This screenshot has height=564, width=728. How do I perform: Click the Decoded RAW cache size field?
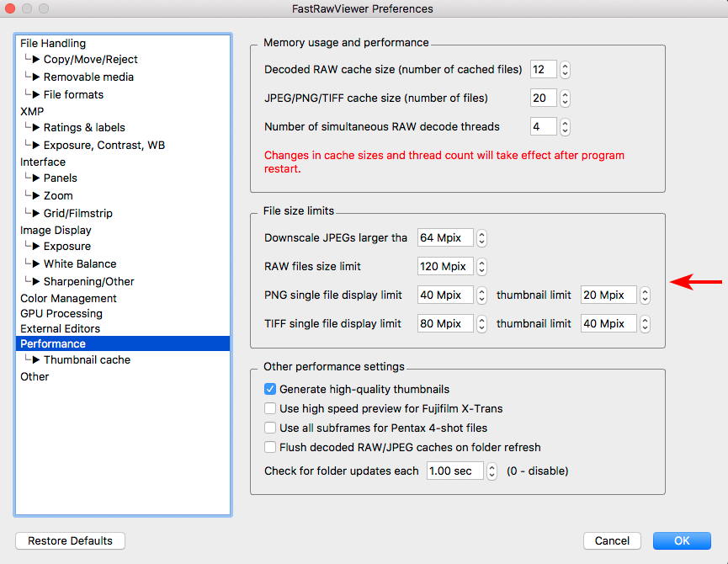pyautogui.click(x=544, y=70)
